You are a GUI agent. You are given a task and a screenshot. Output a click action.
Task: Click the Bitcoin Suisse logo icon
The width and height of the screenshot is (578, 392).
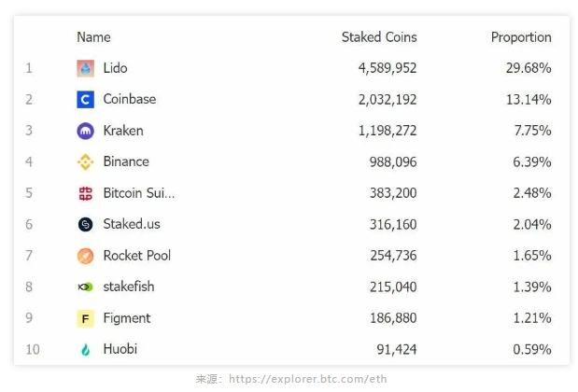tap(85, 193)
